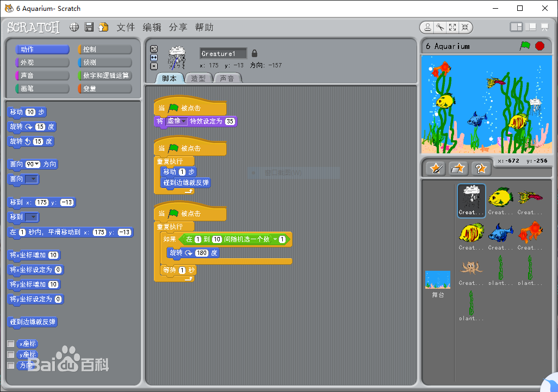Image resolution: width=558 pixels, height=392 pixels.
Task: Select the long-finned red-tail fish sprite
Action: click(530, 200)
